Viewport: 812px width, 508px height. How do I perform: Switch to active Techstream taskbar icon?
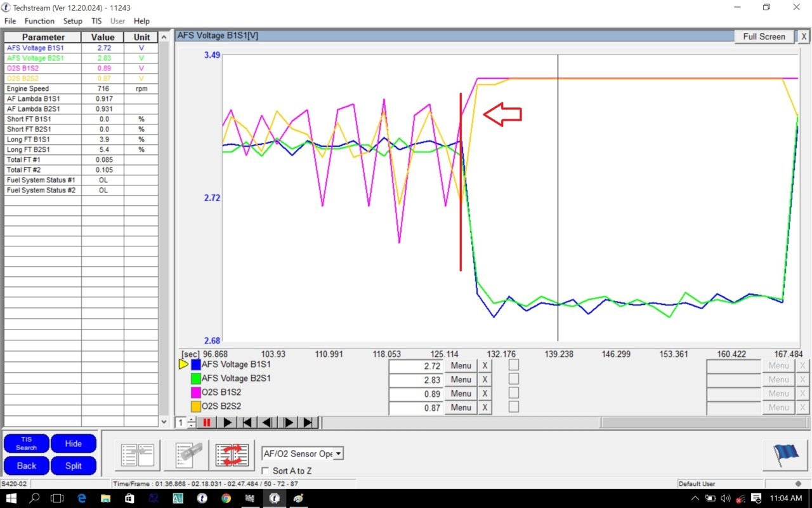[x=274, y=498]
